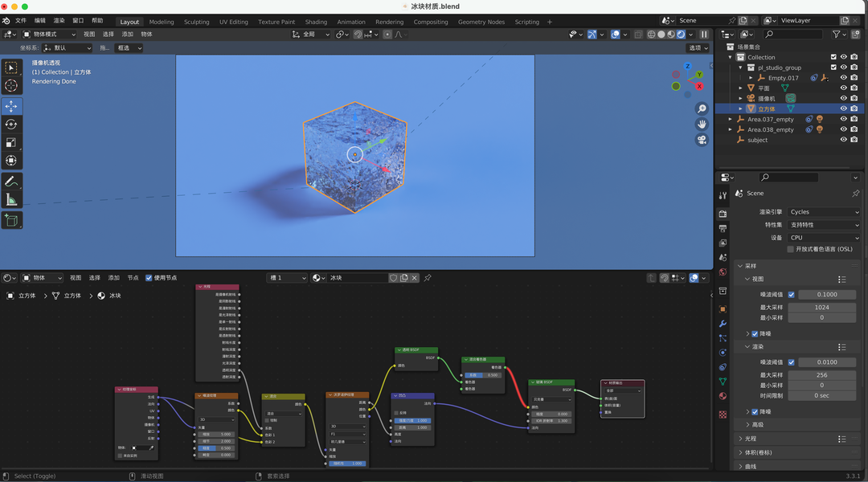Expand the 体积(卷标) panel
The image size is (868, 482).
(x=758, y=452)
